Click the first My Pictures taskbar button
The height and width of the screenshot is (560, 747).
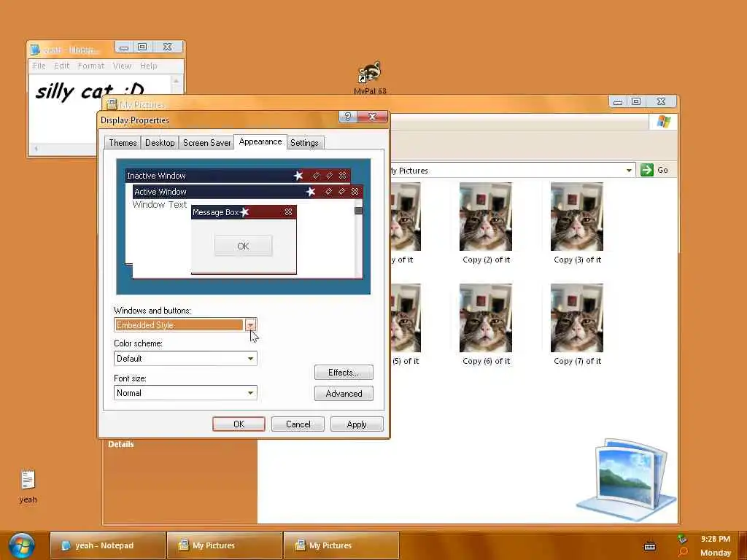pos(224,545)
